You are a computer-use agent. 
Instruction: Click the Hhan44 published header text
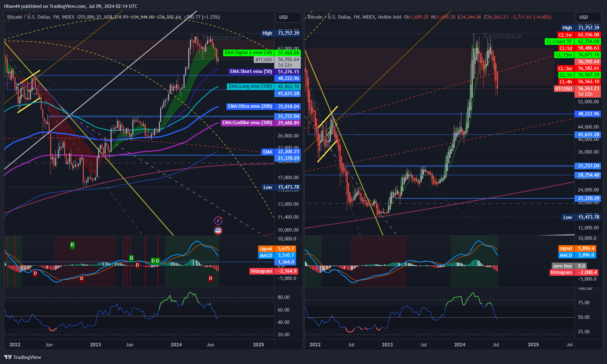pos(71,6)
